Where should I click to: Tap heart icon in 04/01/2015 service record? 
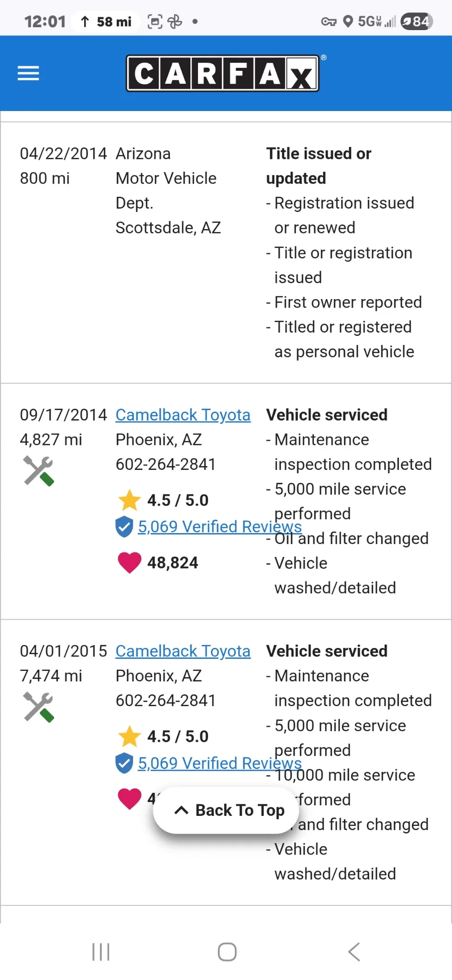tap(130, 798)
